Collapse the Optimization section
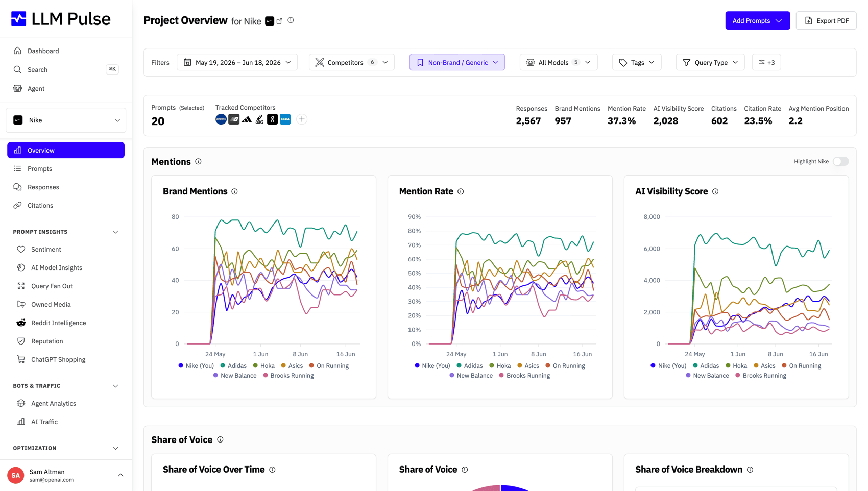This screenshot has width=868, height=491. tap(115, 449)
